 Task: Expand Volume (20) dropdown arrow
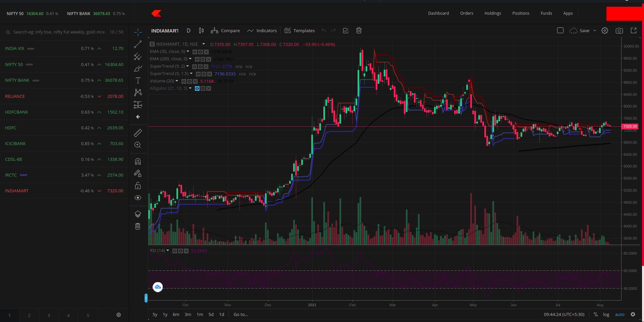tap(177, 81)
